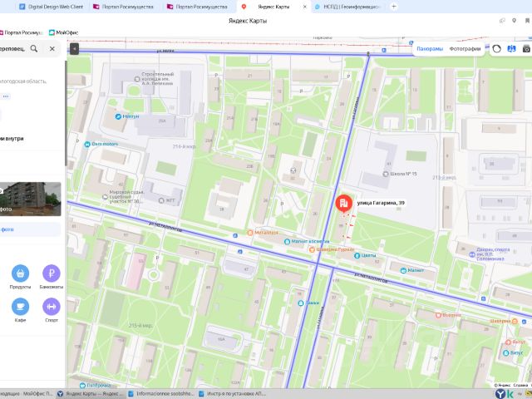Viewport: 532px width, 399px height.
Task: Select the Банкоматы category icon
Action: tap(52, 273)
